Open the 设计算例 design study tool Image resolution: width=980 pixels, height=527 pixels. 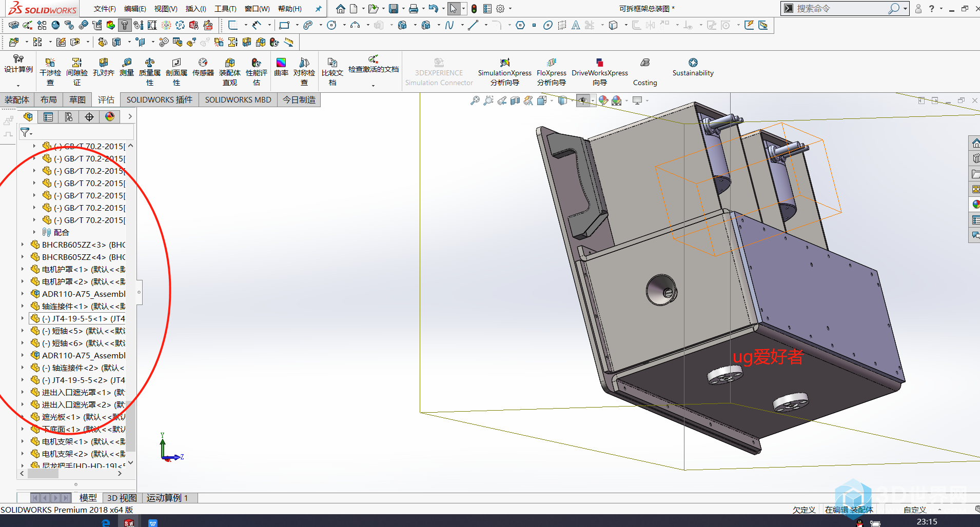point(18,64)
